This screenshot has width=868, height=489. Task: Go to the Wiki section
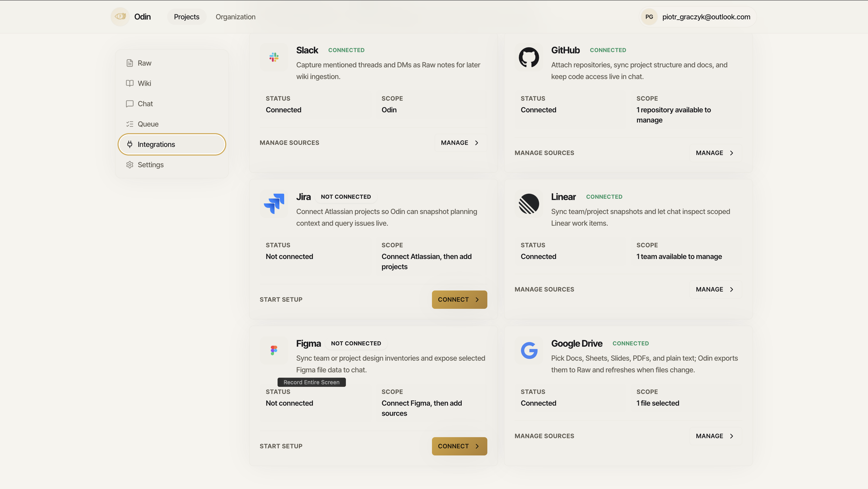pyautogui.click(x=172, y=83)
